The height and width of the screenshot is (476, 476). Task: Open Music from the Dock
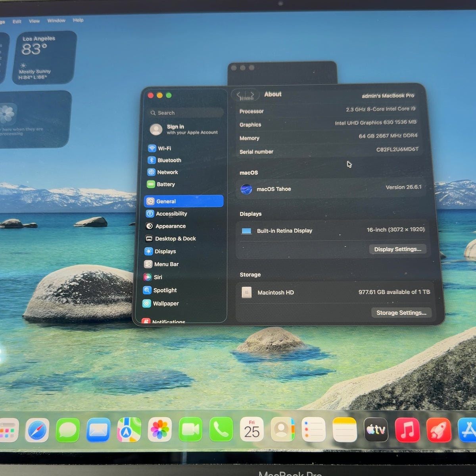tap(407, 430)
